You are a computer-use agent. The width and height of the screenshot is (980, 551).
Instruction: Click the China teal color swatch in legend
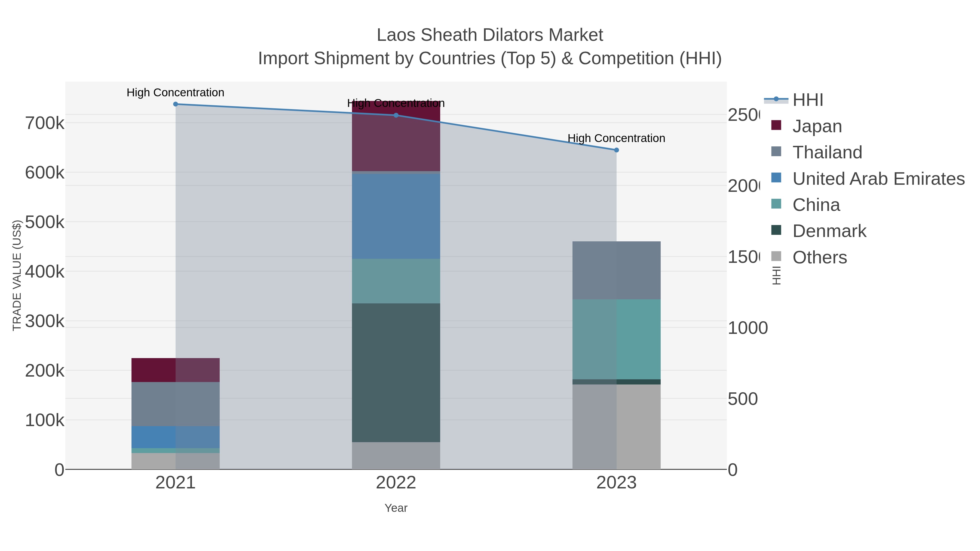tap(776, 204)
